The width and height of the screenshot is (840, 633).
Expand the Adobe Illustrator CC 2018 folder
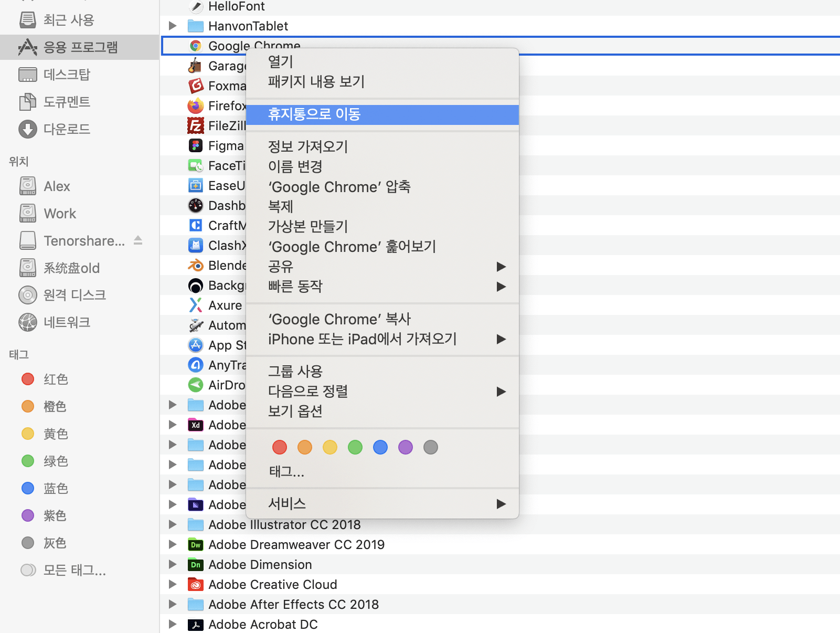(172, 524)
